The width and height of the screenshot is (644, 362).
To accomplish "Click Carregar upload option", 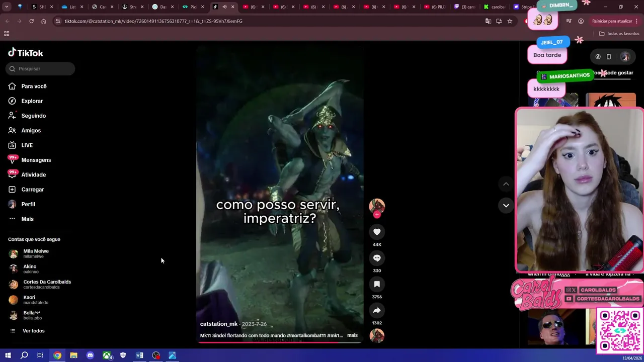I will click(26, 189).
